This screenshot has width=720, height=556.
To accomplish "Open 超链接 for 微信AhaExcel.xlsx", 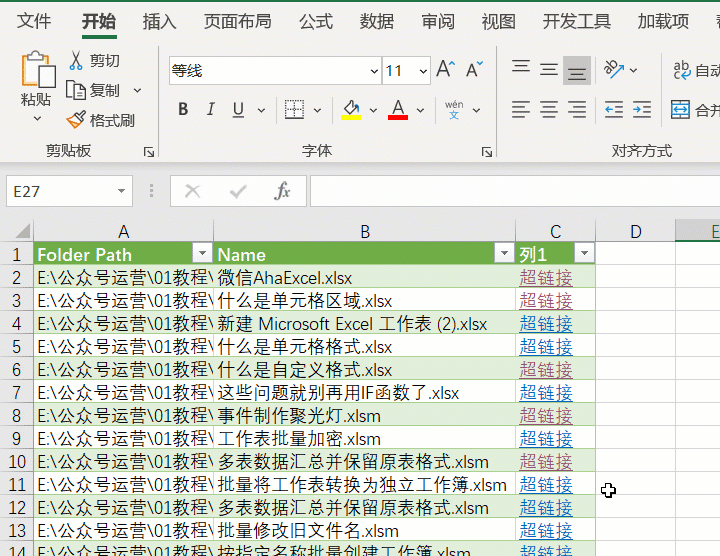I will (x=546, y=278).
